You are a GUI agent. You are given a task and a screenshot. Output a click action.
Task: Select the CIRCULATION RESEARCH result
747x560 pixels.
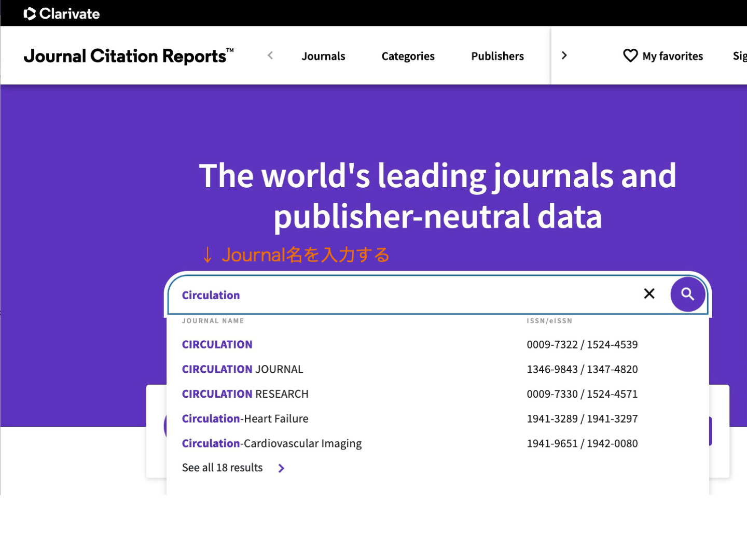[x=245, y=394]
